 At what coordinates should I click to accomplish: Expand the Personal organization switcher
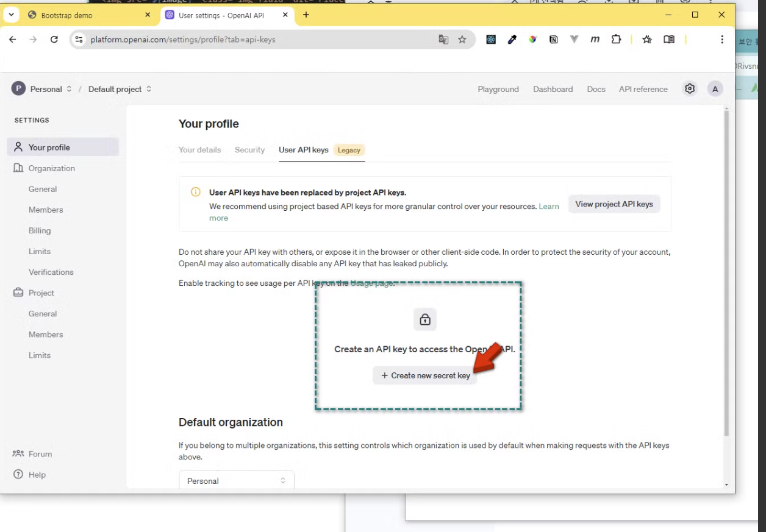pyautogui.click(x=69, y=89)
